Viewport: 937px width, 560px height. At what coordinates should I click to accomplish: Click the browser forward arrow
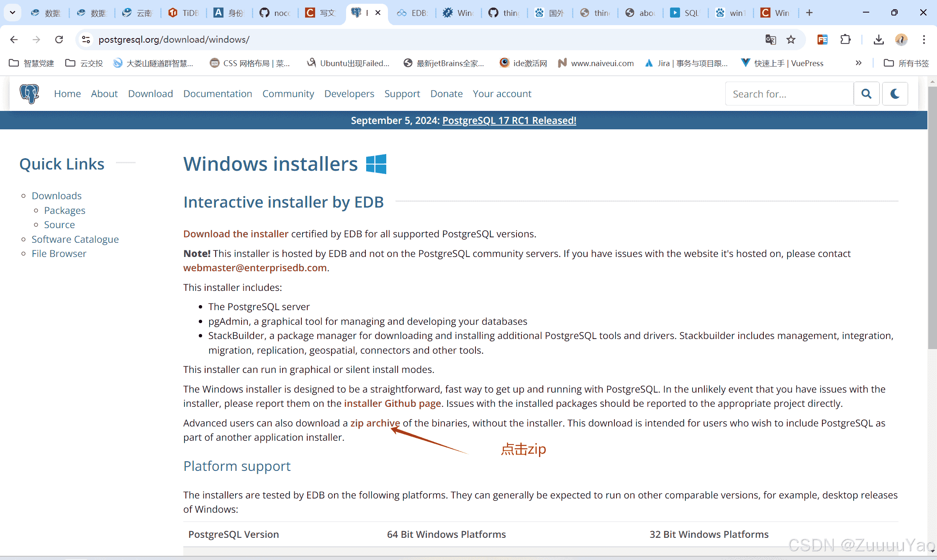pyautogui.click(x=36, y=39)
